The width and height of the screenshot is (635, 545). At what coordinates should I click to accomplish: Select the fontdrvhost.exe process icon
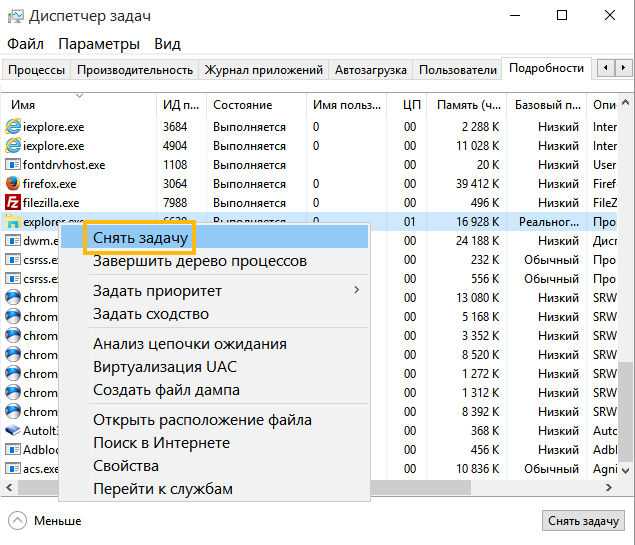point(13,165)
